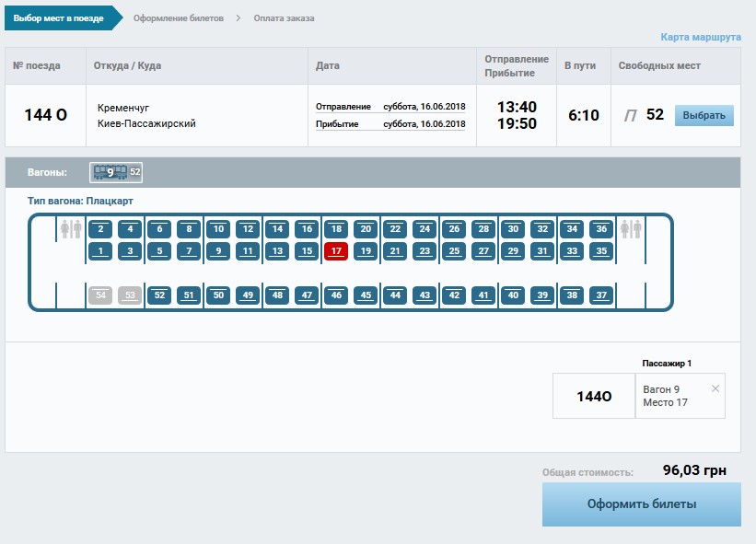The image size is (756, 544).
Task: Deselect the red seat 17
Action: [336, 250]
